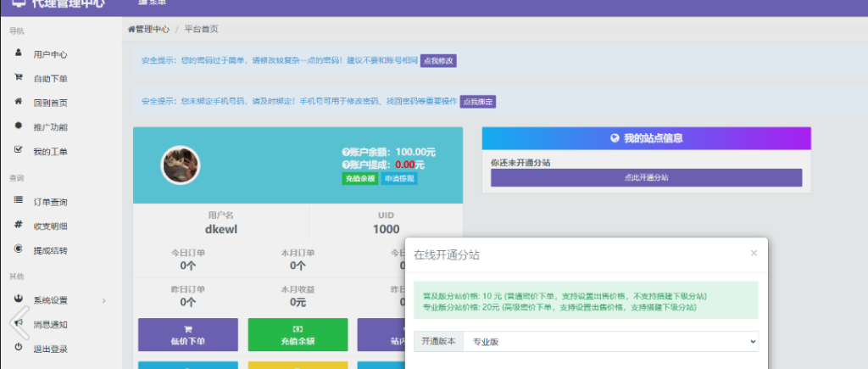Click the large green 充值余额 tile
Image resolution: width=868 pixels, height=369 pixels.
point(298,335)
